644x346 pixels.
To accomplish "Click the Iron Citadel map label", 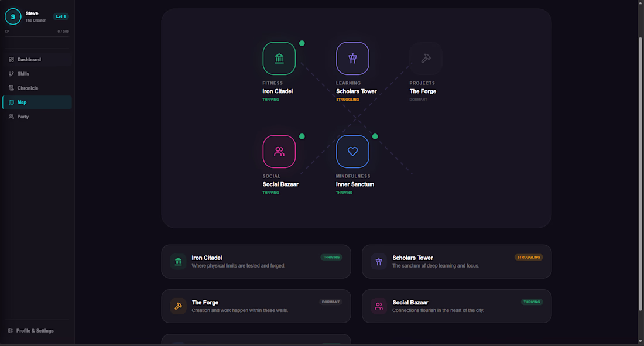I will 278,91.
